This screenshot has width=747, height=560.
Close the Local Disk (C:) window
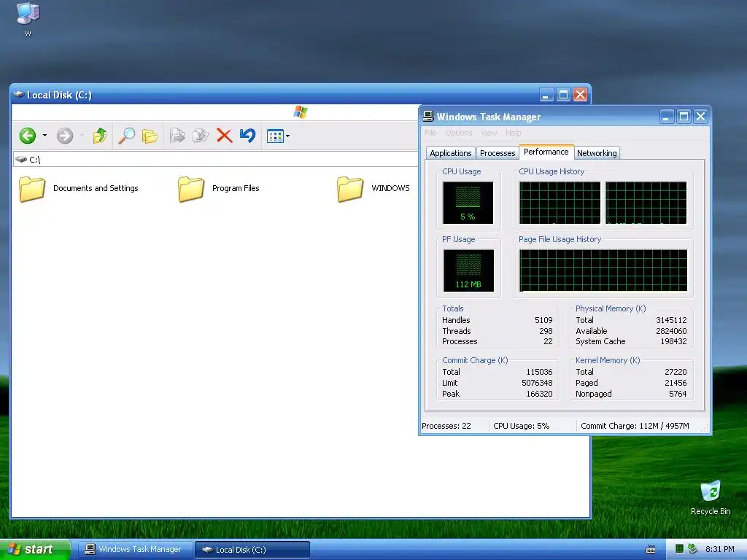point(580,95)
